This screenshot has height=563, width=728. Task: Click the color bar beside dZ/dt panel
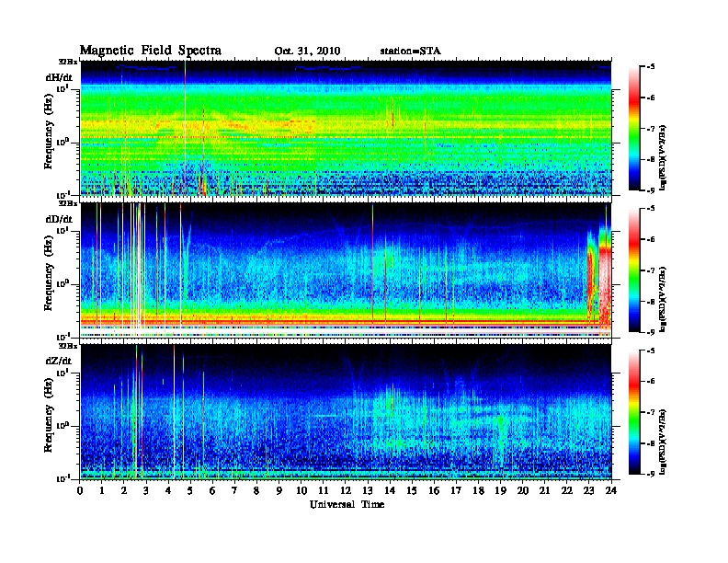click(634, 412)
